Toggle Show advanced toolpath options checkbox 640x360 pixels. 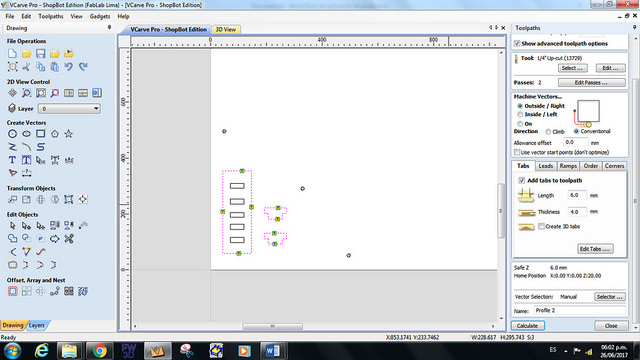(x=517, y=43)
